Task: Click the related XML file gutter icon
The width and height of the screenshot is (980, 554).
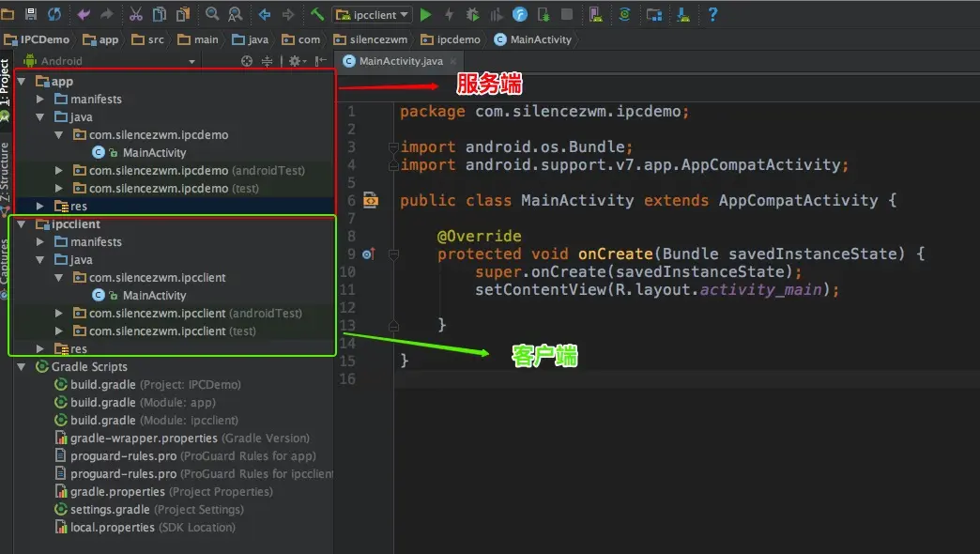Action: [371, 200]
